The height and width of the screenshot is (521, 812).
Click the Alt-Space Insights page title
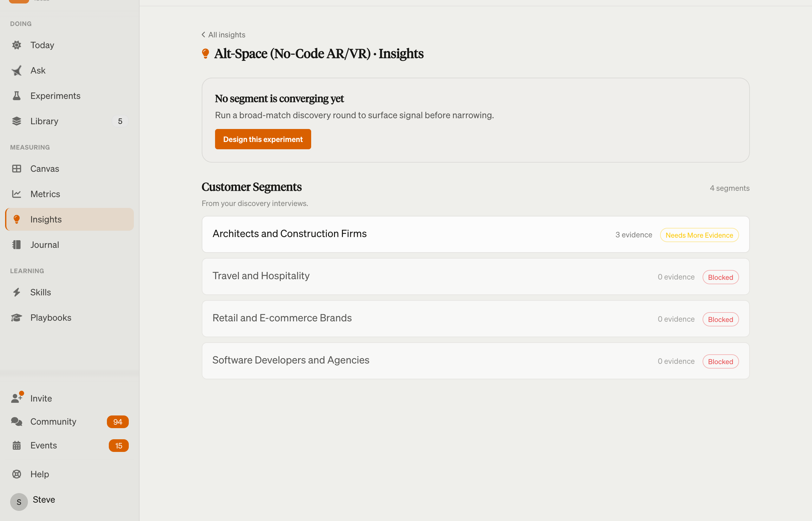319,54
